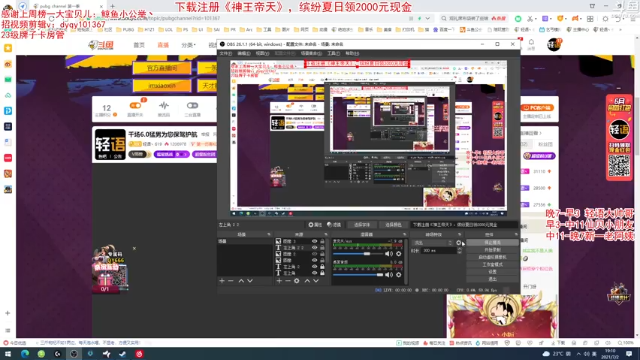Image resolution: width=640 pixels, height=360 pixels.
Task: Toggle visibility of the 左上角 2 source
Action: pyautogui.click(x=314, y=266)
